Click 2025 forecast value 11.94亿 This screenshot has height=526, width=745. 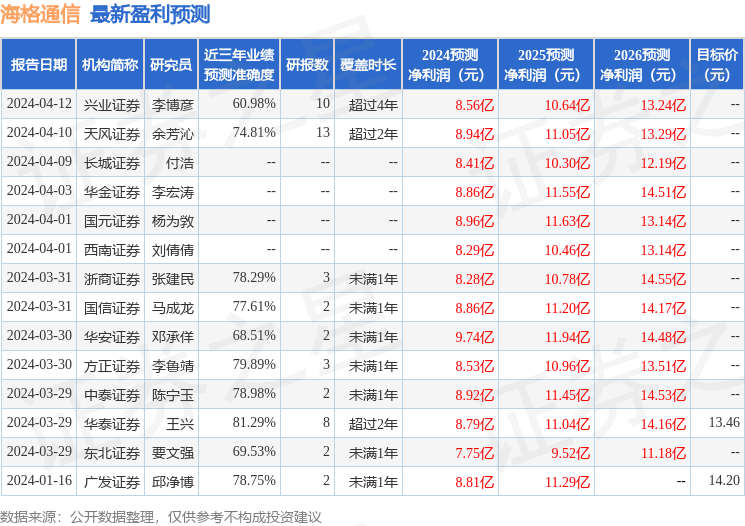coord(567,337)
